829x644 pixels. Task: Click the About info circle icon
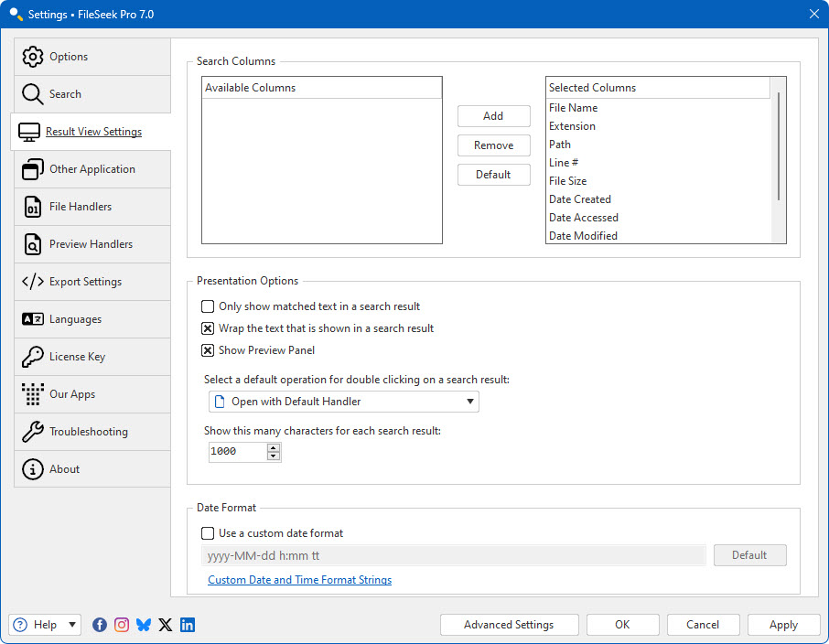(x=32, y=469)
